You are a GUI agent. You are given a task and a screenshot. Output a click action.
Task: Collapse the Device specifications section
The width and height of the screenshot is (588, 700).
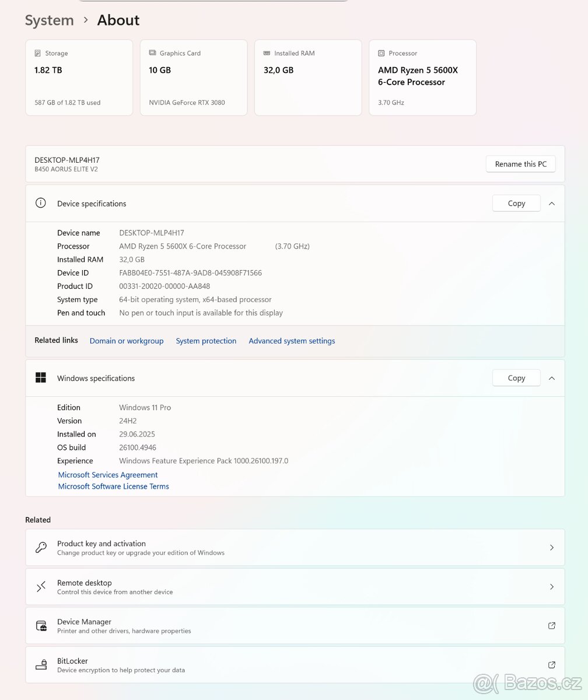pyautogui.click(x=552, y=204)
